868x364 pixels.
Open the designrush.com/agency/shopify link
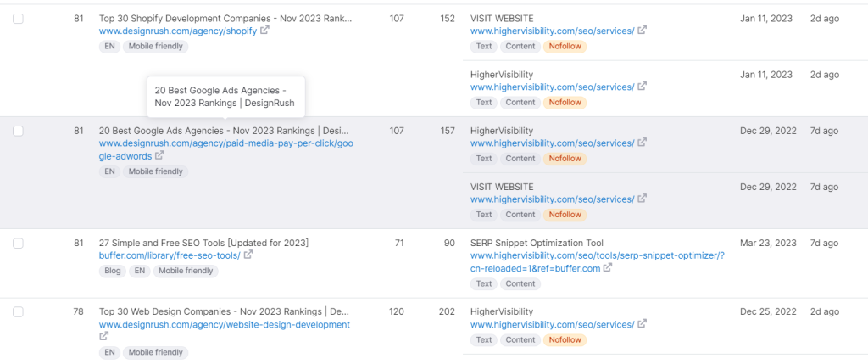pos(177,31)
